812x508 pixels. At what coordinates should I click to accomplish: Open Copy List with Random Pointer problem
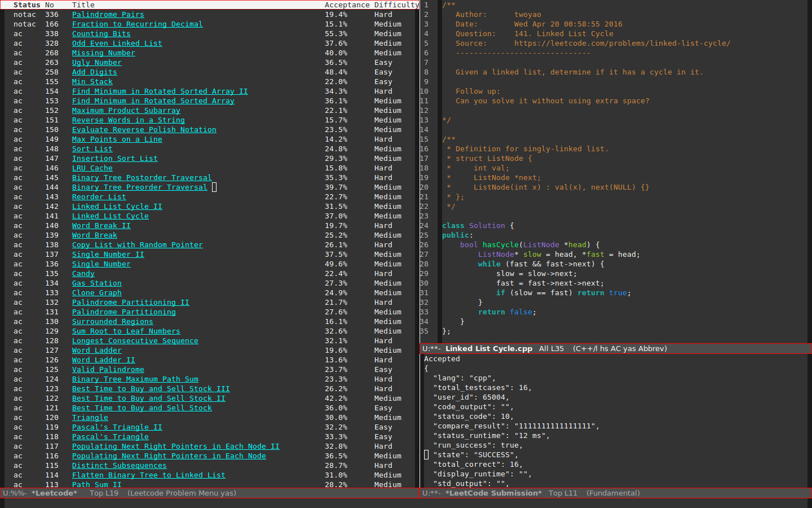point(137,245)
